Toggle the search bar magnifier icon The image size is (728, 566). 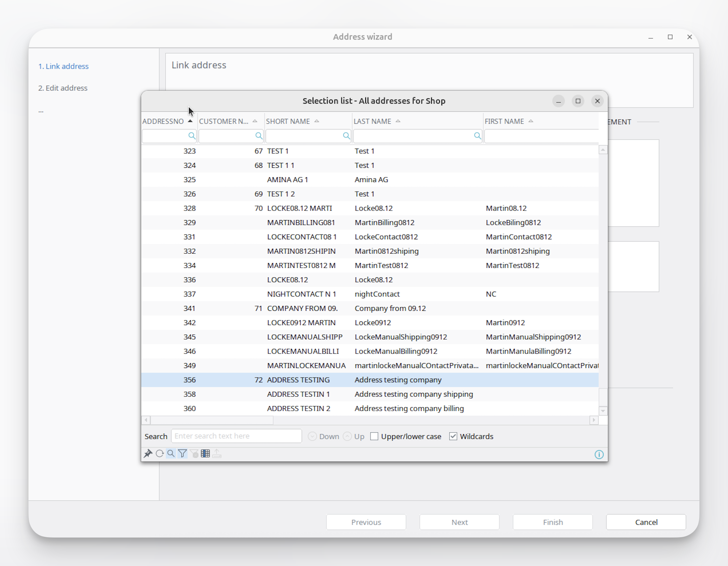point(171,454)
